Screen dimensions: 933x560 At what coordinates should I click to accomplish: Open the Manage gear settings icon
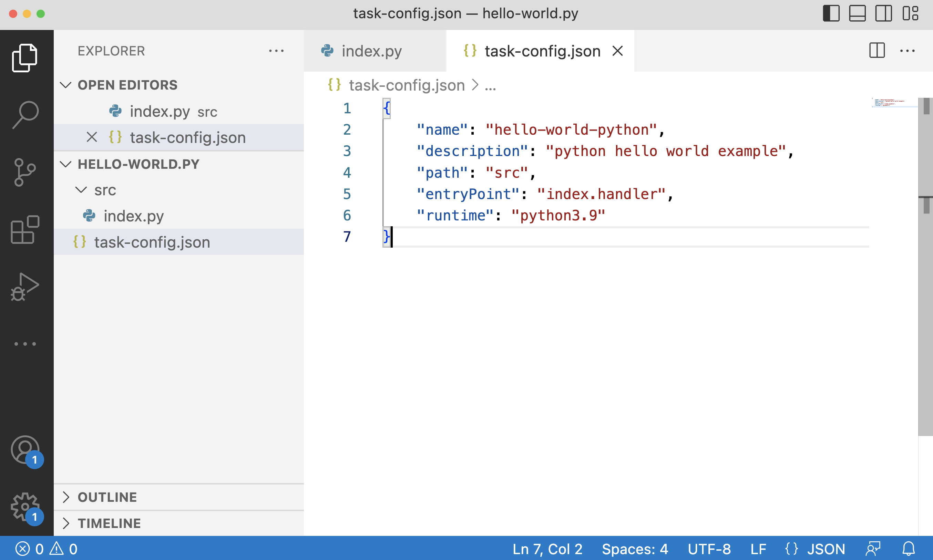(25, 506)
